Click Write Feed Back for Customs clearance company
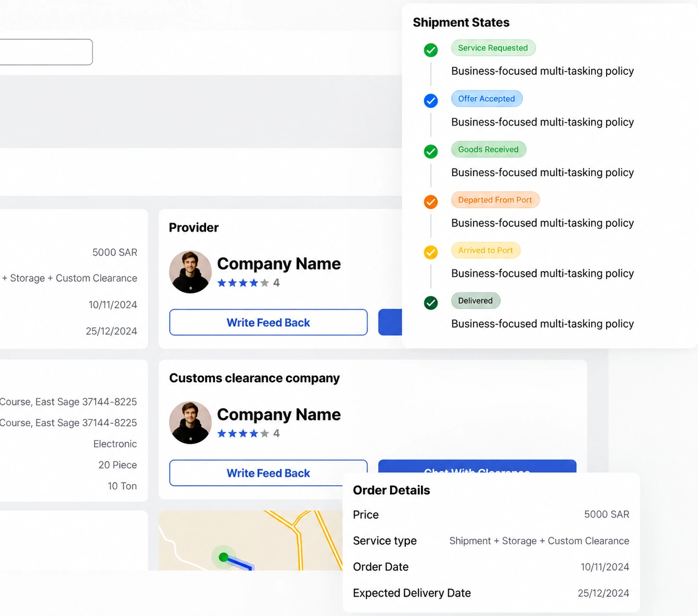The height and width of the screenshot is (616, 698). 268,473
